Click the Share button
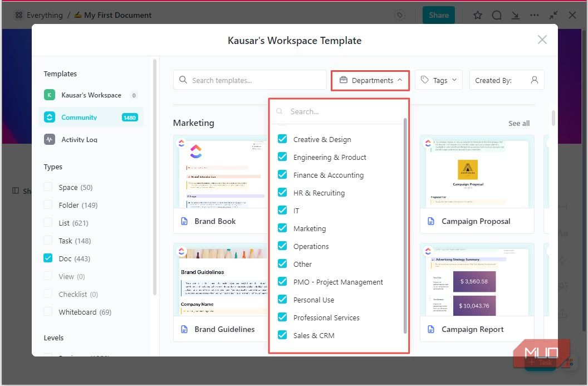588x386 pixels. tap(438, 15)
